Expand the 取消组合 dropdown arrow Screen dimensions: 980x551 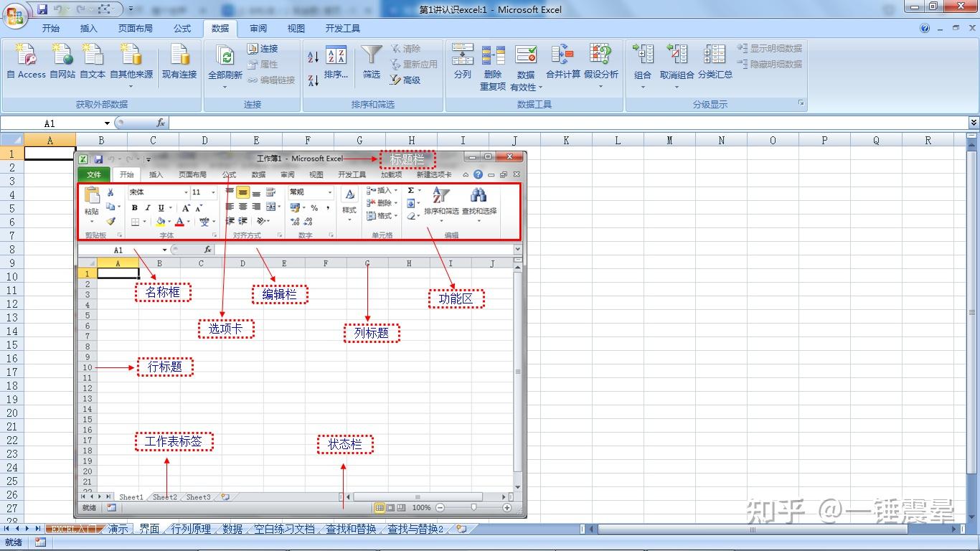pos(677,87)
